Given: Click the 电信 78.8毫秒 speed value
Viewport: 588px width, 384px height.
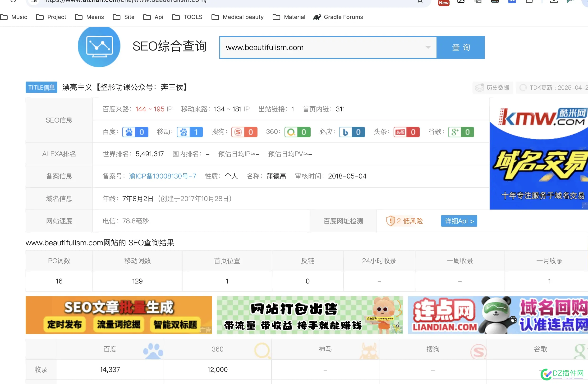Looking at the screenshot, I should click(135, 221).
